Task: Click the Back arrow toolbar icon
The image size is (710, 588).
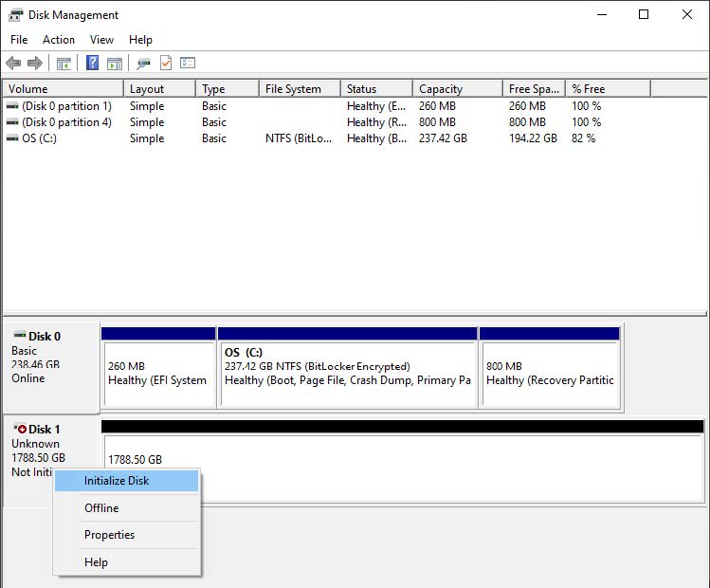Action: [x=13, y=64]
